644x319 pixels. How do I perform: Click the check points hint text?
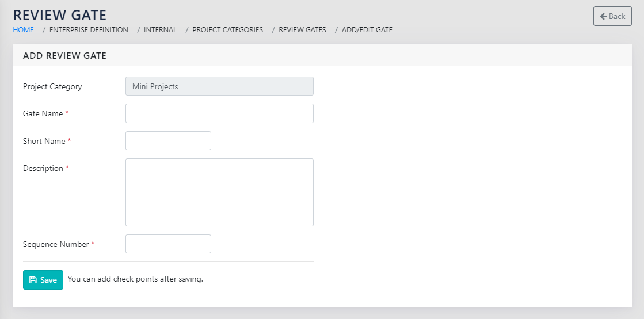135,279
